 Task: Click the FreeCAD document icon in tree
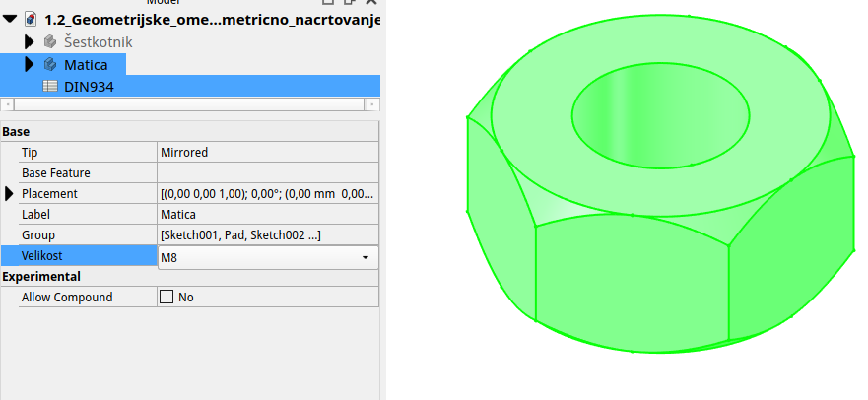[x=31, y=20]
